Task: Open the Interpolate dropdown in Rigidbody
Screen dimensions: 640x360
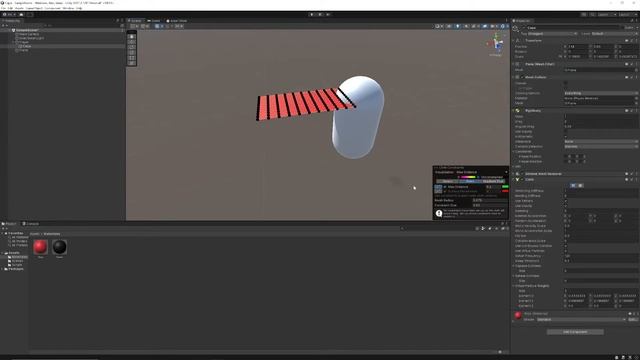Action: pos(601,141)
